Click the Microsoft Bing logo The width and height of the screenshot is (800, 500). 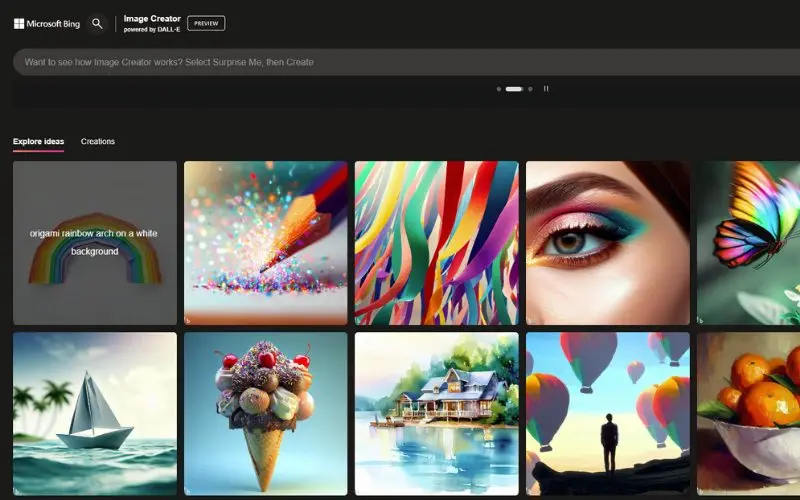coord(47,23)
